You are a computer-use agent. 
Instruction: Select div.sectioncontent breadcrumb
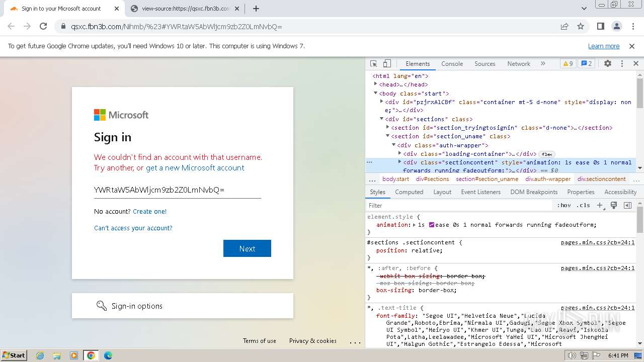click(x=601, y=179)
